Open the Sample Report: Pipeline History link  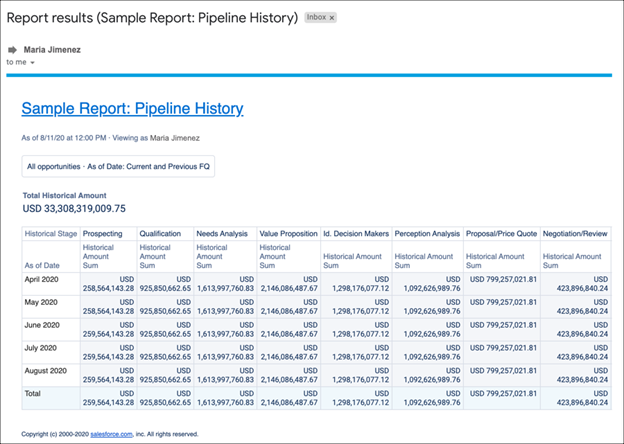click(132, 108)
